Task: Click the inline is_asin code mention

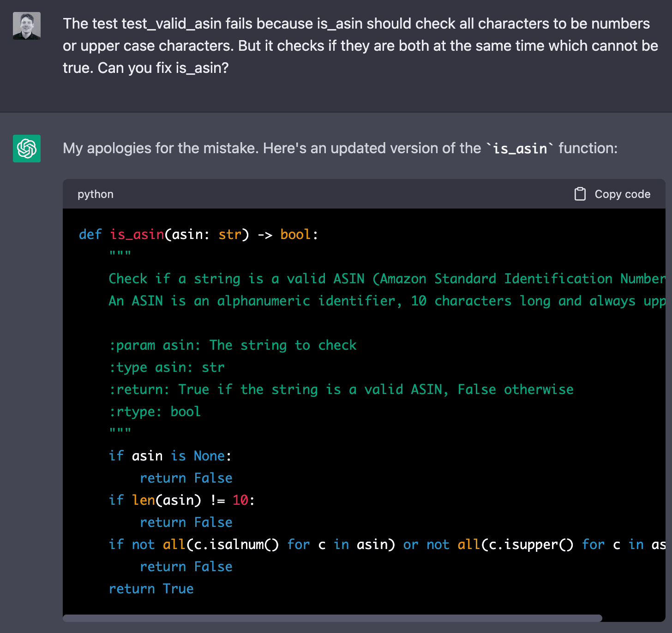Action: pos(521,149)
